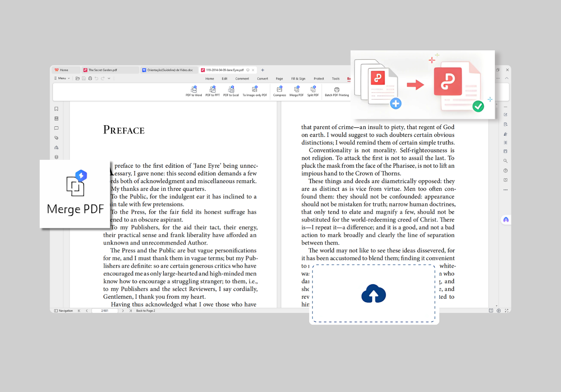Click the Split PDF tool
The width and height of the screenshot is (561, 392).
(x=313, y=91)
